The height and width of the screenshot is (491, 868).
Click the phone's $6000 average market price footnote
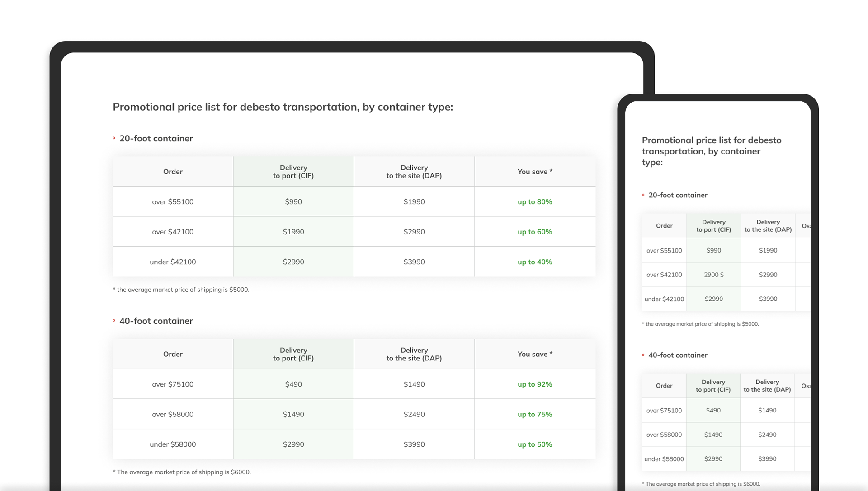coord(701,484)
